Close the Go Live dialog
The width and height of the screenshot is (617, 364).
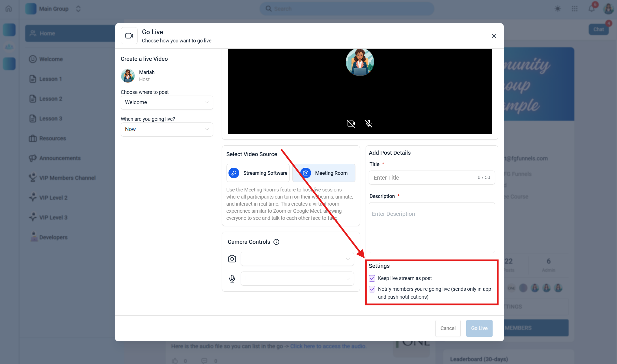pos(494,36)
